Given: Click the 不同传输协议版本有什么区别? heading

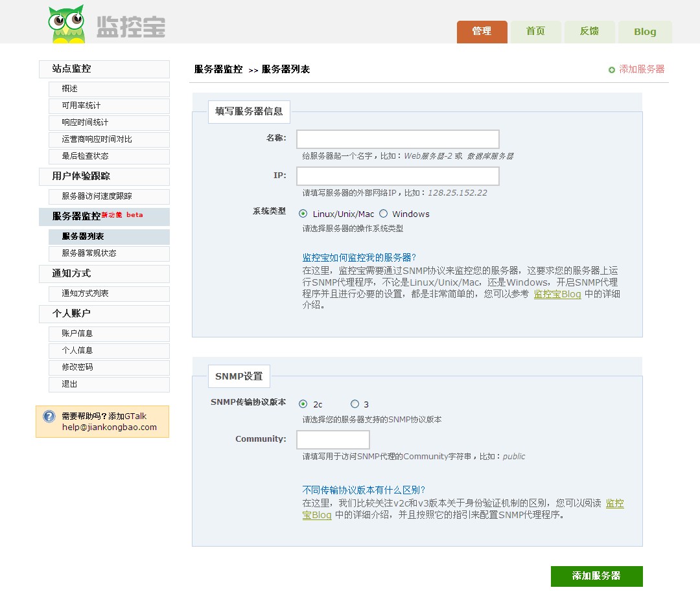Looking at the screenshot, I should [364, 490].
